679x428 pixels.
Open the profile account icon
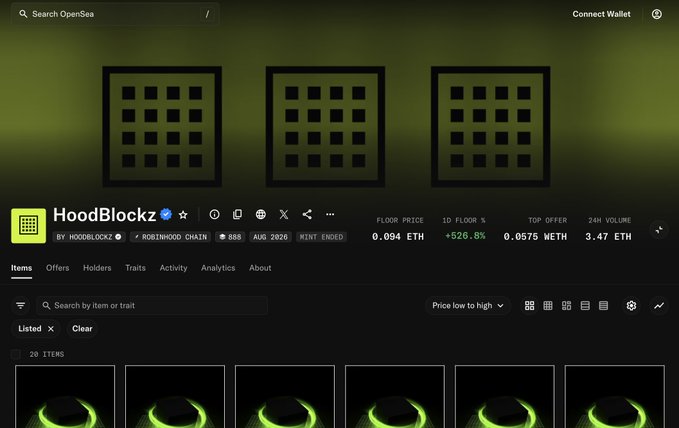[656, 14]
